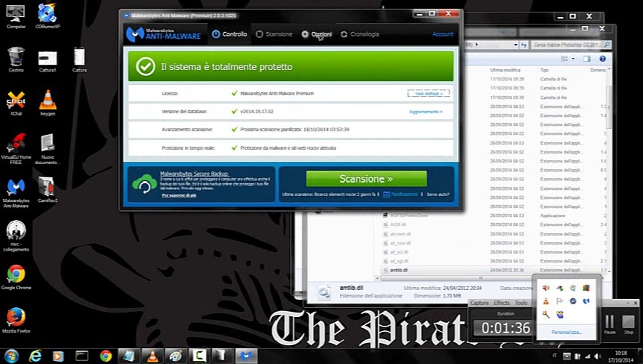Select the XChat desktop icon

16,103
